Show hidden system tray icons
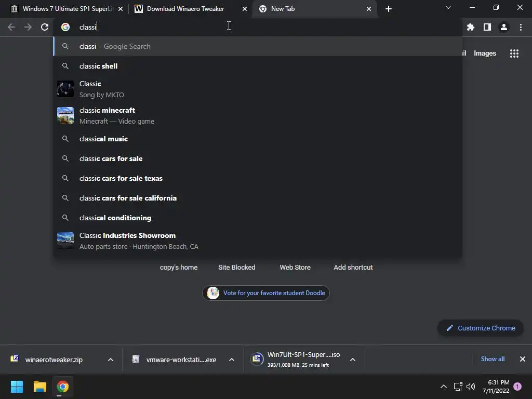Image resolution: width=532 pixels, height=399 pixels. coord(444,387)
